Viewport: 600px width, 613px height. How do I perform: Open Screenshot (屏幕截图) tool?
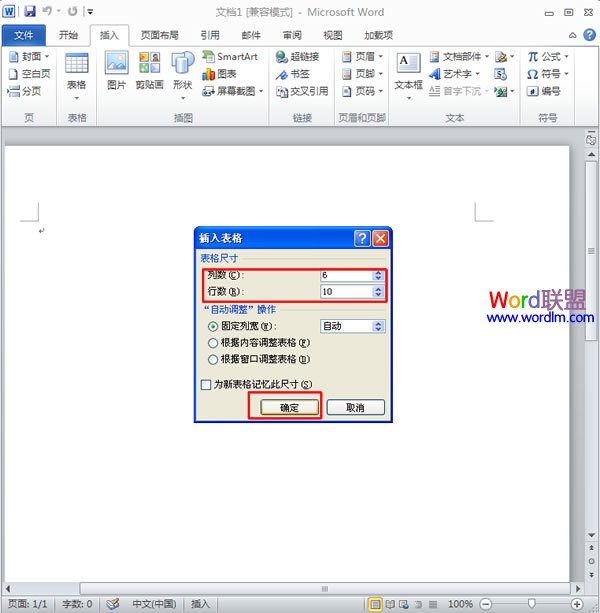pos(233,91)
